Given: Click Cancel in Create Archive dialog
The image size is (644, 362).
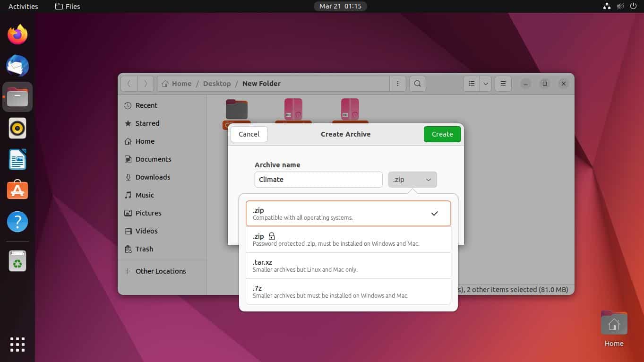Looking at the screenshot, I should pyautogui.click(x=249, y=134).
